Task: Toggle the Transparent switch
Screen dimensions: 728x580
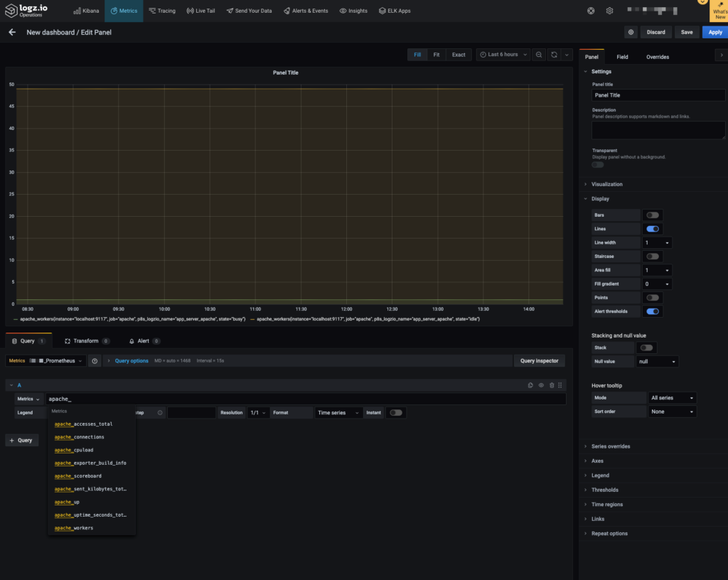Action: [597, 165]
